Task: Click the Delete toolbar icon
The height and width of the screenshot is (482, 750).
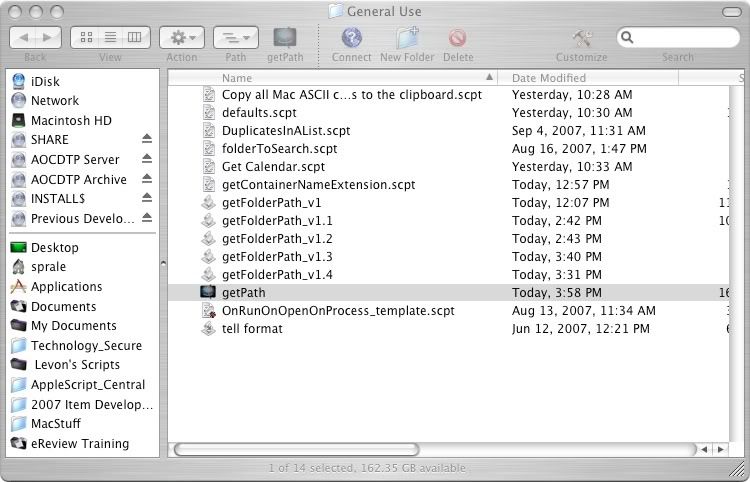Action: point(458,39)
